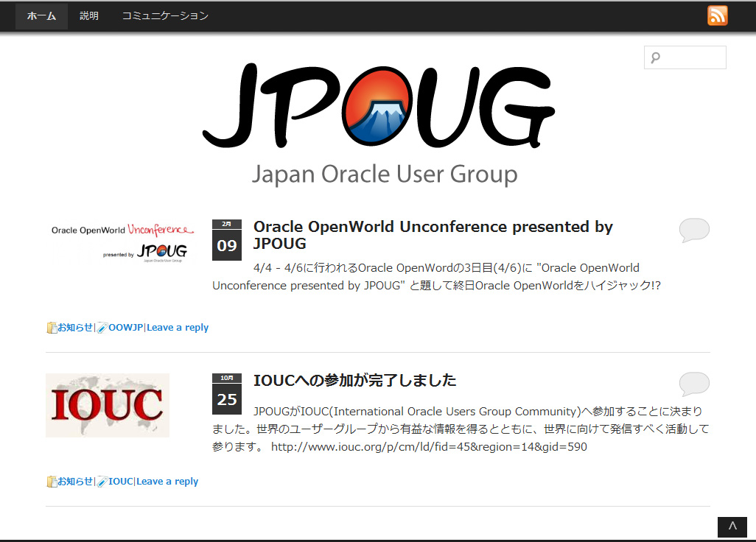Open the red IOUC world map thumbnail
Viewport: 756px width, 542px height.
point(108,405)
